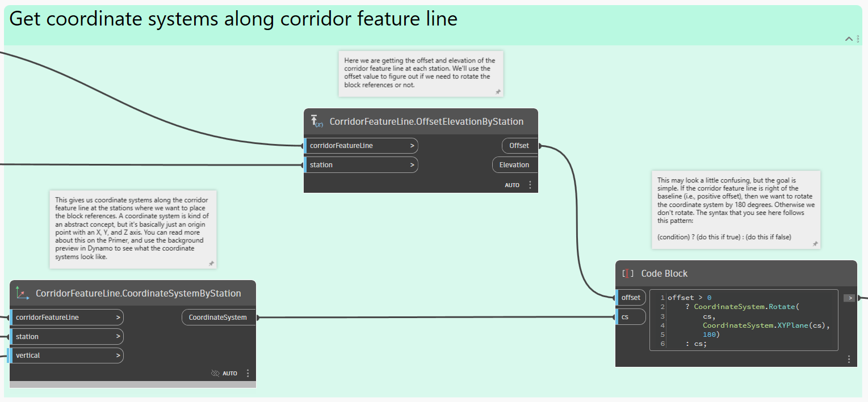Click the pin on the offset and elevation note

pos(497,91)
